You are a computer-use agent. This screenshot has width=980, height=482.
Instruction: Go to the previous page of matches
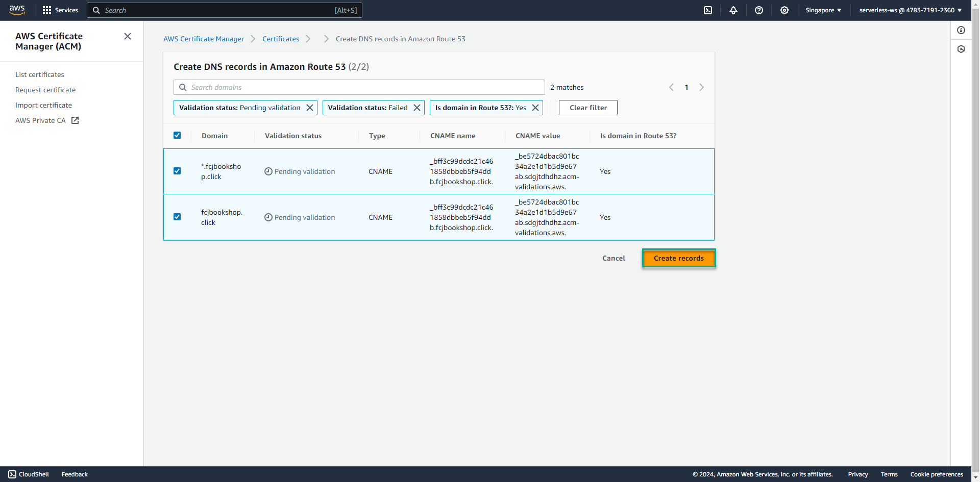tap(671, 87)
